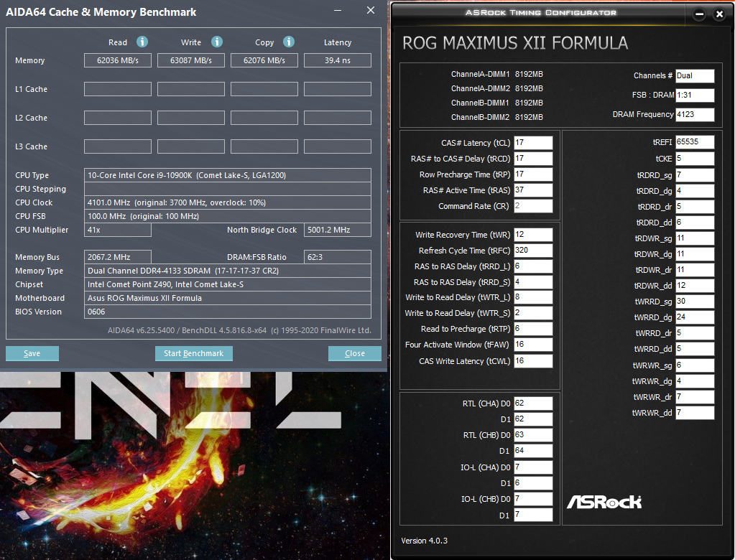This screenshot has height=560, width=735.
Task: Select the Memory Latency value 39.4 ns
Action: [x=338, y=60]
